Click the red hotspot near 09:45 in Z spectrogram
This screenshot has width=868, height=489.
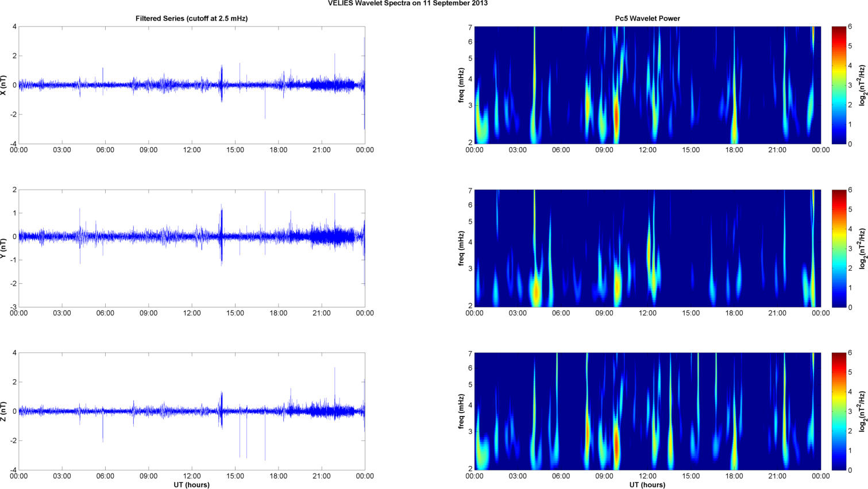616,445
